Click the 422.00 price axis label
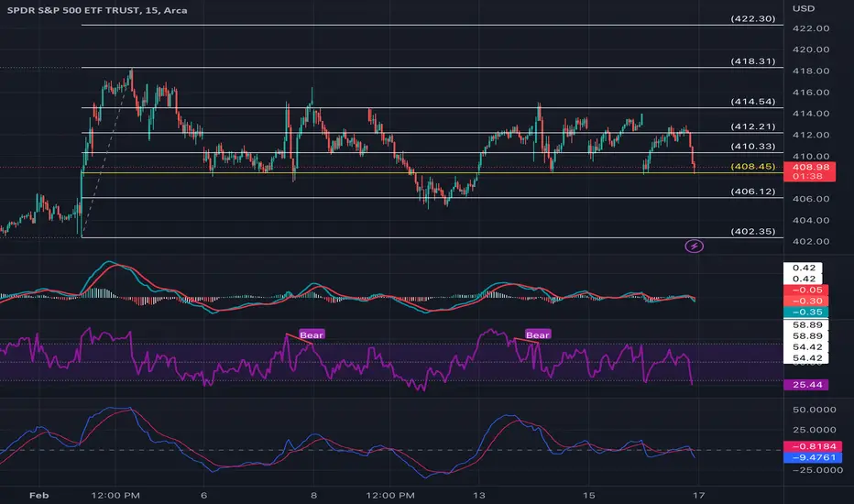This screenshot has width=854, height=504. point(811,28)
